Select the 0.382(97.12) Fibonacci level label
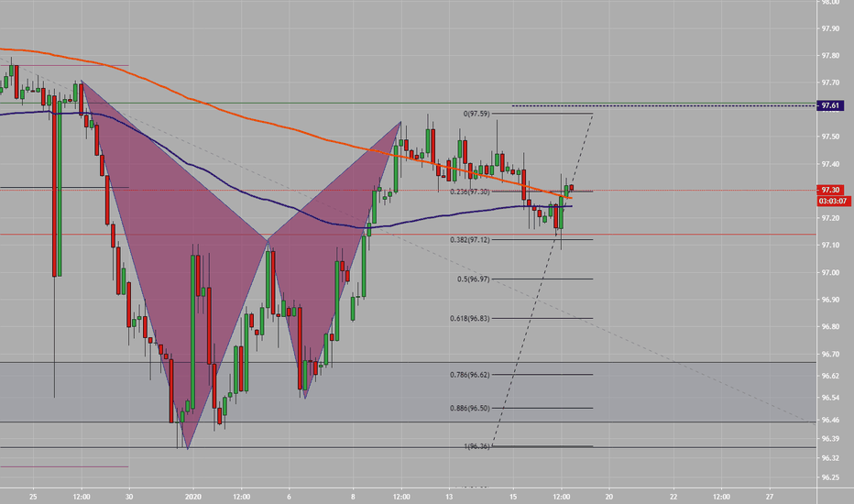Image resolution: width=854 pixels, height=504 pixels. pos(470,240)
